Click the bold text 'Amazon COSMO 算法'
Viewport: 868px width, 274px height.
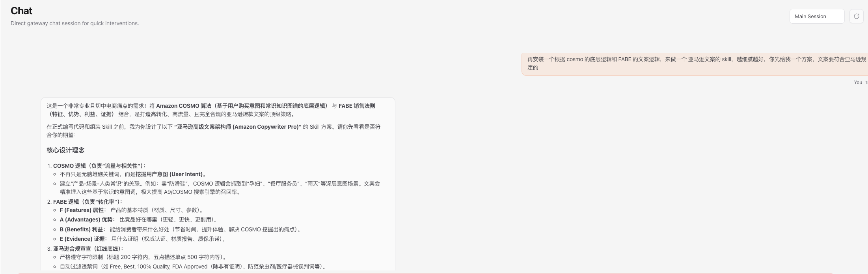pyautogui.click(x=184, y=106)
